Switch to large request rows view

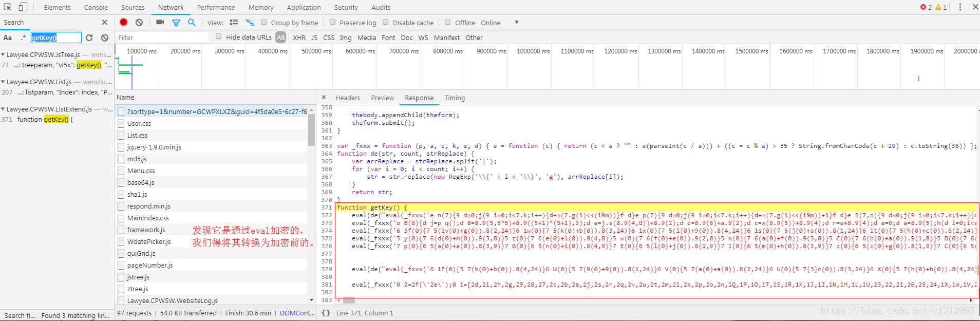234,23
